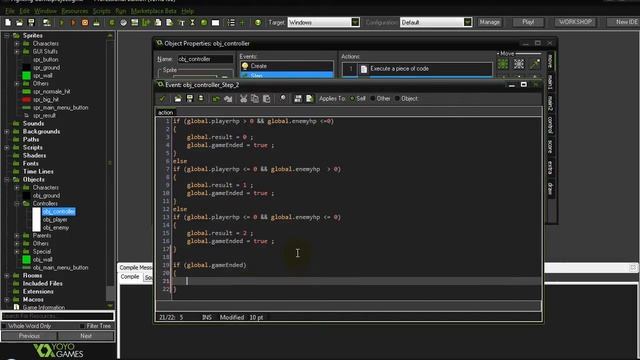Select the Self radio button
Screen dimensions: 640x360
tap(352, 98)
